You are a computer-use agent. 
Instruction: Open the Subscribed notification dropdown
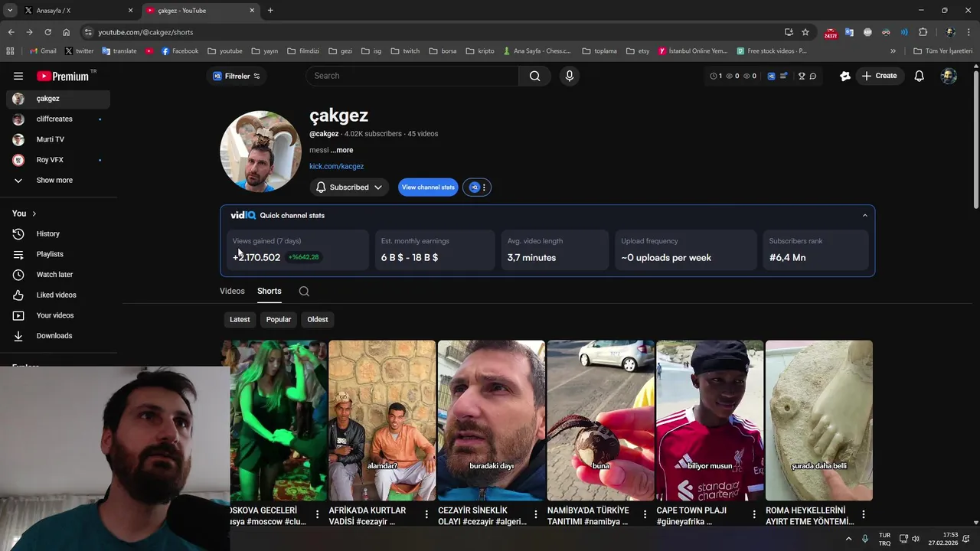pyautogui.click(x=349, y=187)
